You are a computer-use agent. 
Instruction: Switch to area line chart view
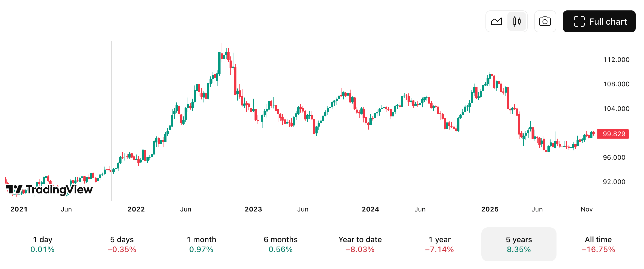pos(496,21)
